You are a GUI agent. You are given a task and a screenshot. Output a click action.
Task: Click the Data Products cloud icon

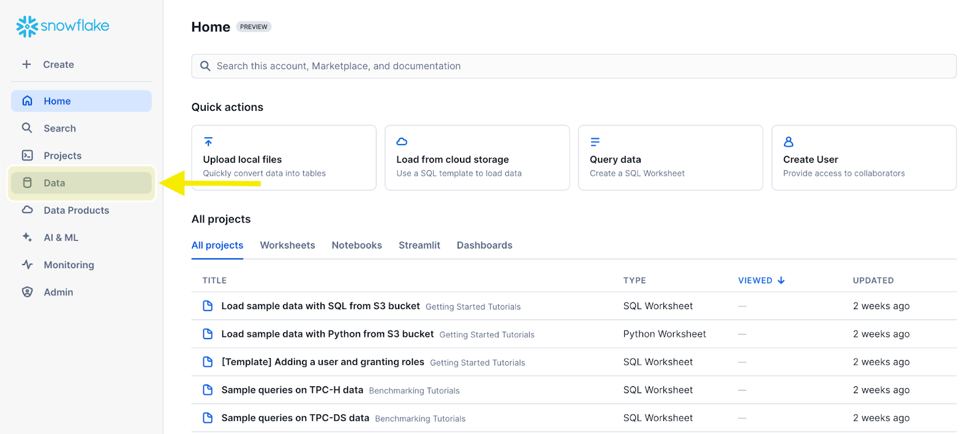[28, 210]
